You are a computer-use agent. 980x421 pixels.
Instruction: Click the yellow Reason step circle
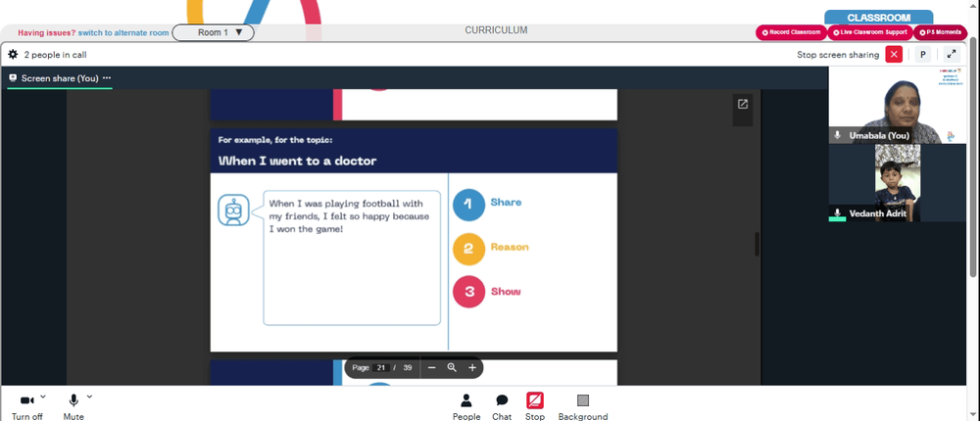coord(468,250)
